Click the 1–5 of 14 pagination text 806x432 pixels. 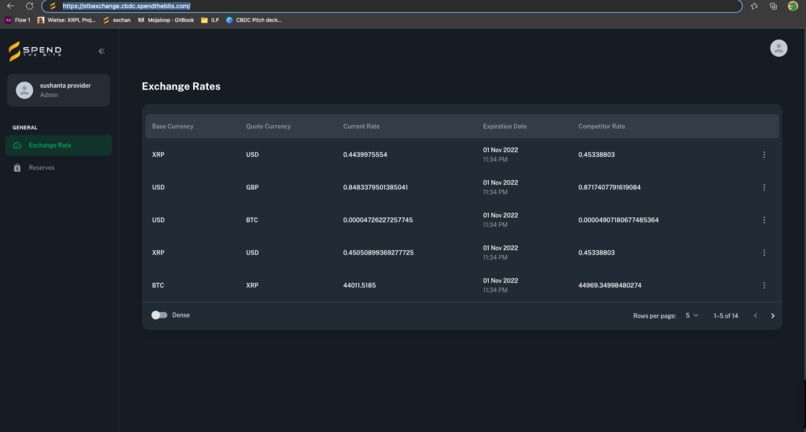pos(726,316)
